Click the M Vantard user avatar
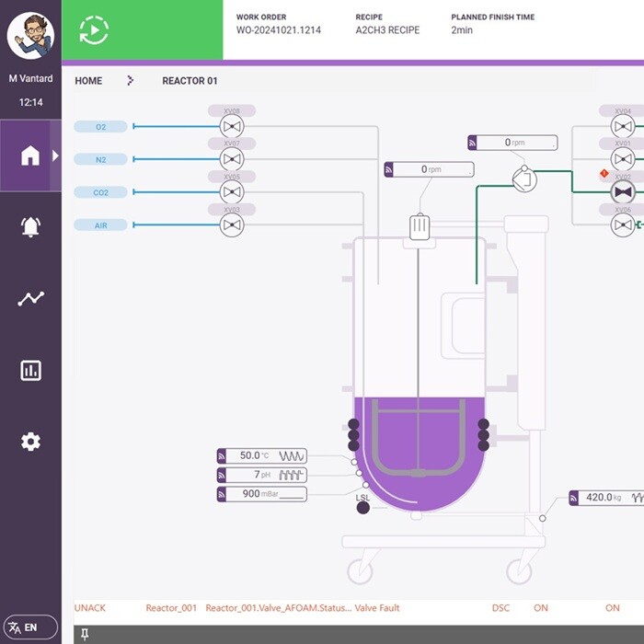The image size is (644, 644). point(30,37)
